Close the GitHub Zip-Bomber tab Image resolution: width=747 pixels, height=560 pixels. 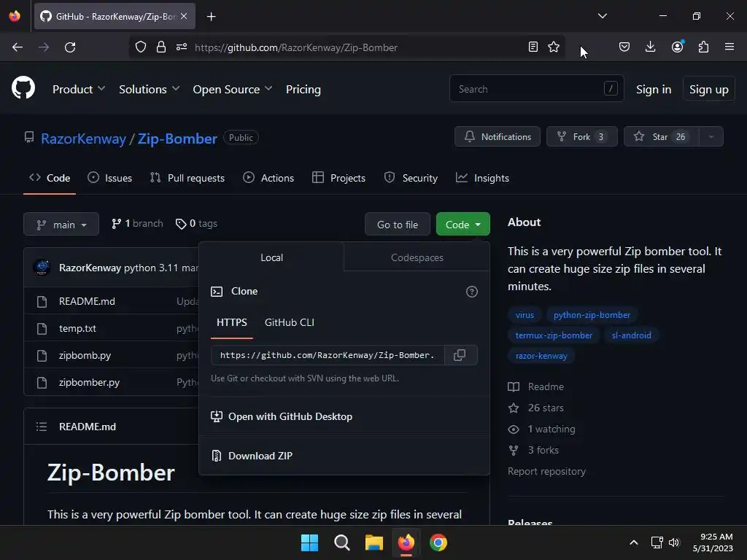pyautogui.click(x=184, y=16)
